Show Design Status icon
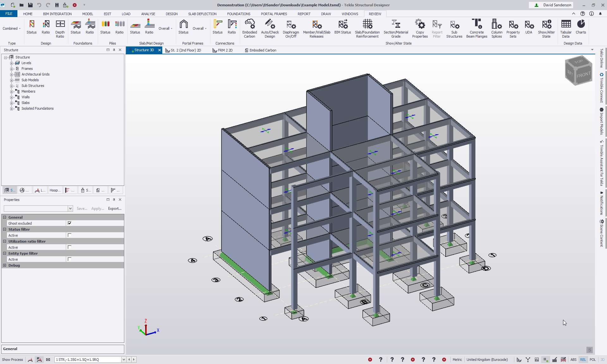 pos(32,27)
